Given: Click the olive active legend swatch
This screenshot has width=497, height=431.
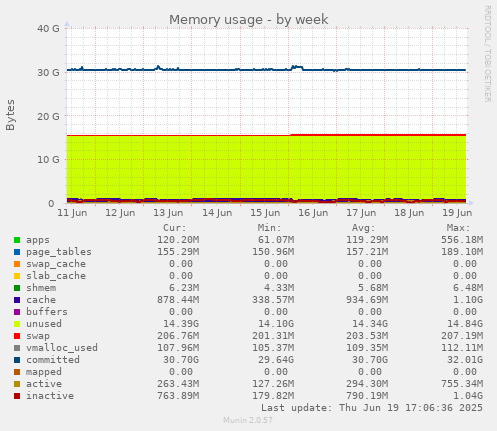Looking at the screenshot, I should click(x=17, y=384).
